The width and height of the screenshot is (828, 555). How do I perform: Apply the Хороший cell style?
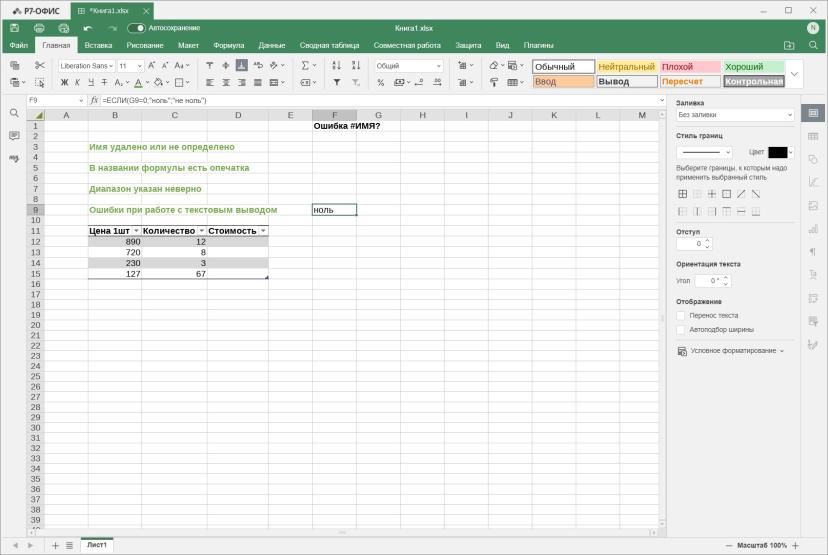(754, 67)
